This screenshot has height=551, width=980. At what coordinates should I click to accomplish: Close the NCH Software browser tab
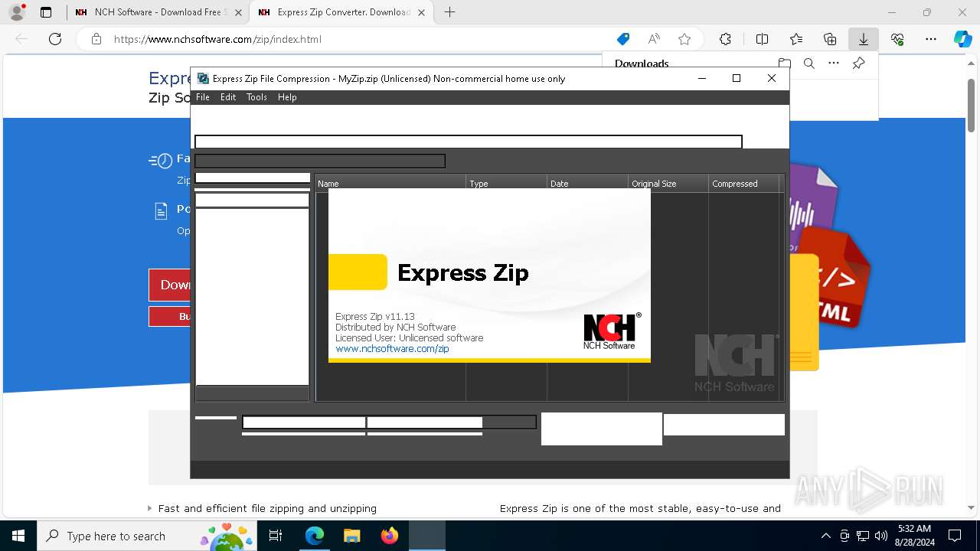pos(238,12)
